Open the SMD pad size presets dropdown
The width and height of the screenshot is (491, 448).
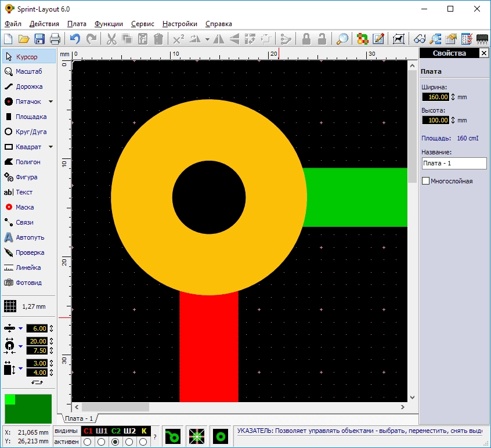pos(21,368)
